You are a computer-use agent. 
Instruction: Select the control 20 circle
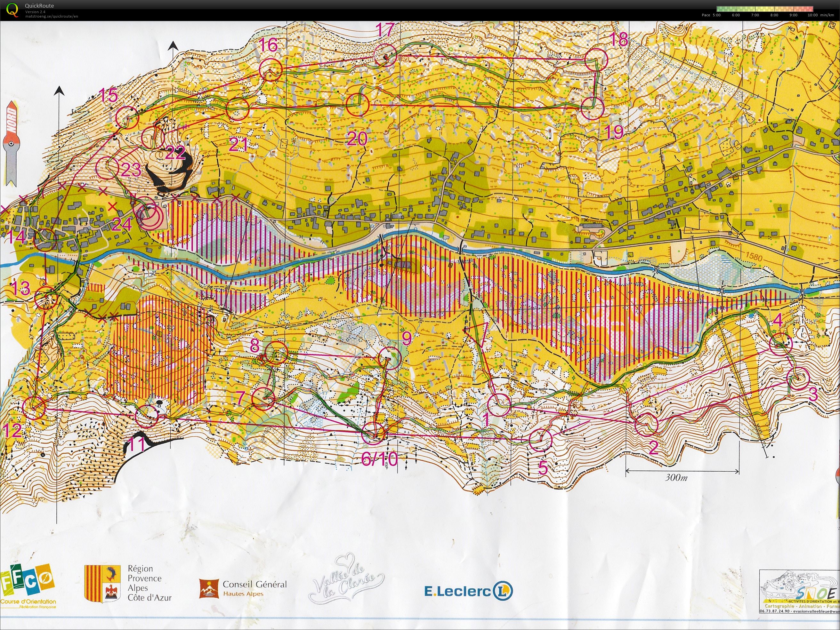pos(357,105)
